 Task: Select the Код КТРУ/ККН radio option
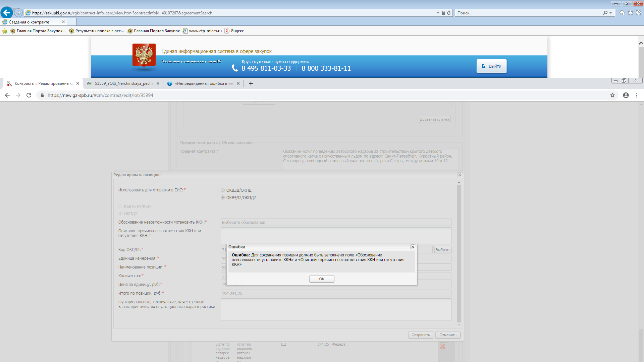pos(120,206)
